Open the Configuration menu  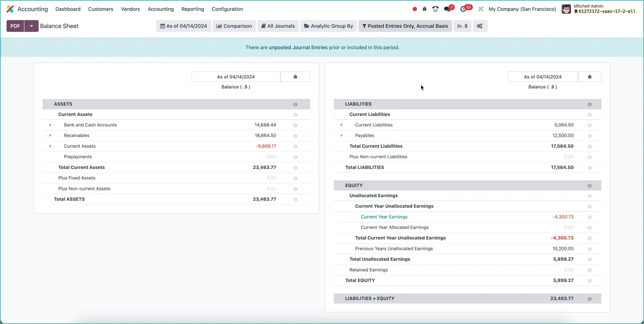point(227,9)
